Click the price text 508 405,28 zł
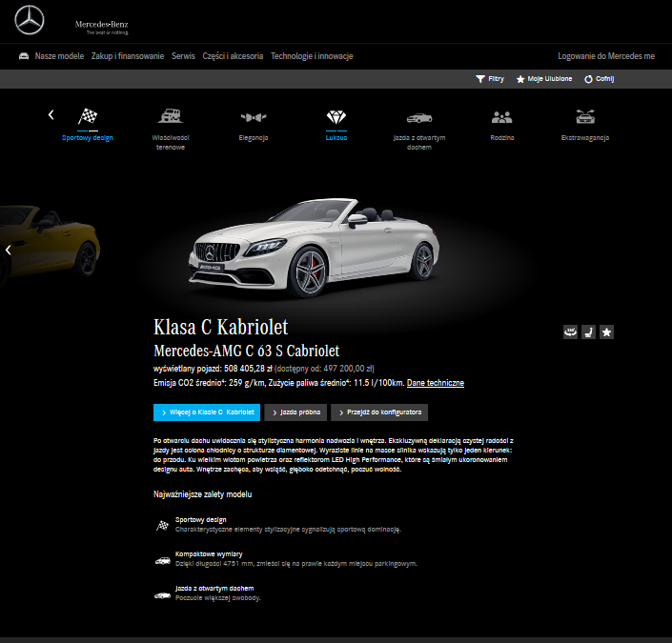Viewport: 672px width, 643px height. 248,369
